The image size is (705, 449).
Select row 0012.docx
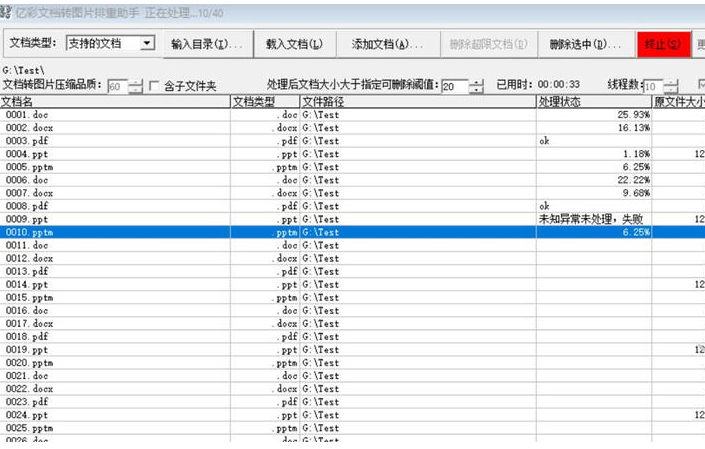(352, 258)
